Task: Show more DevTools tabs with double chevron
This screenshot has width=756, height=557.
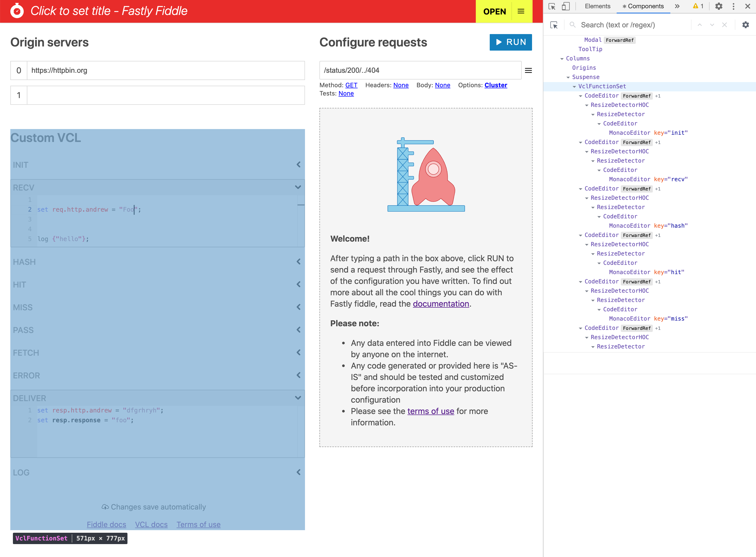Action: [678, 6]
